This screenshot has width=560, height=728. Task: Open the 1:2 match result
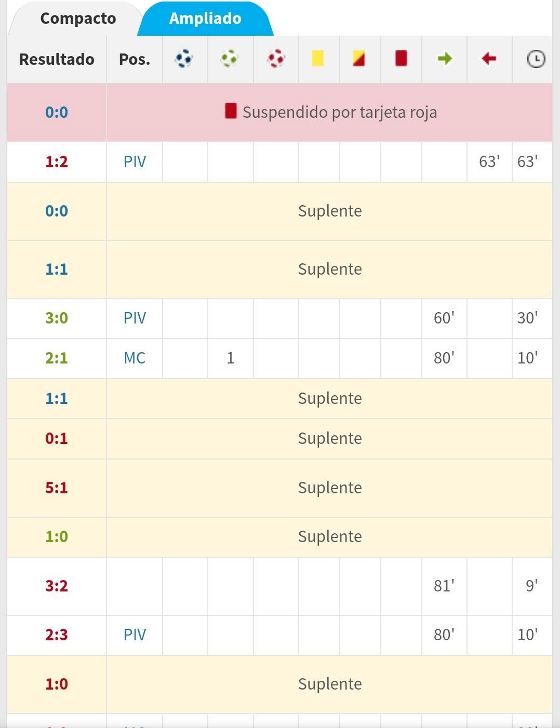click(x=57, y=161)
